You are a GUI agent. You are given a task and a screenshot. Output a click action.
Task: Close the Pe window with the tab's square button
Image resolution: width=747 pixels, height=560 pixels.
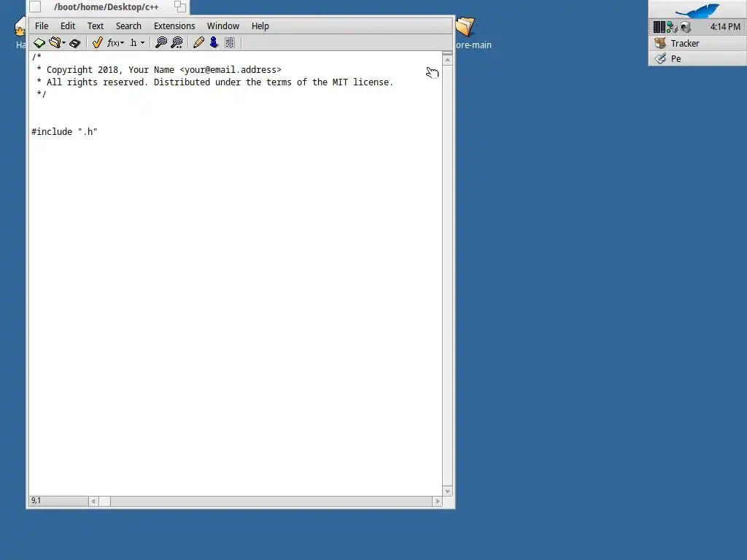coord(35,7)
